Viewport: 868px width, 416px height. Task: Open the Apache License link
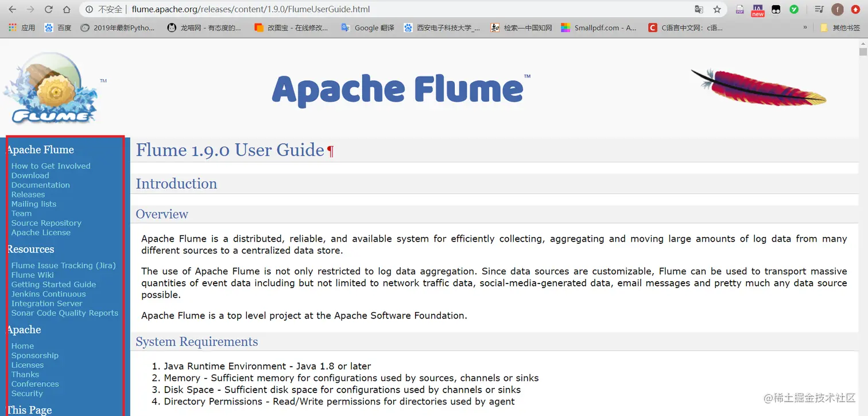(x=41, y=232)
